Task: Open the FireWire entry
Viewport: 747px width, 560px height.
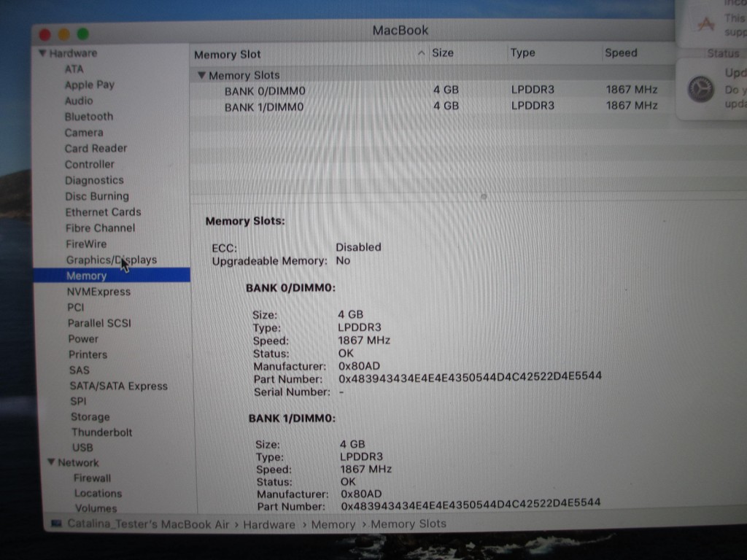Action: [x=86, y=244]
